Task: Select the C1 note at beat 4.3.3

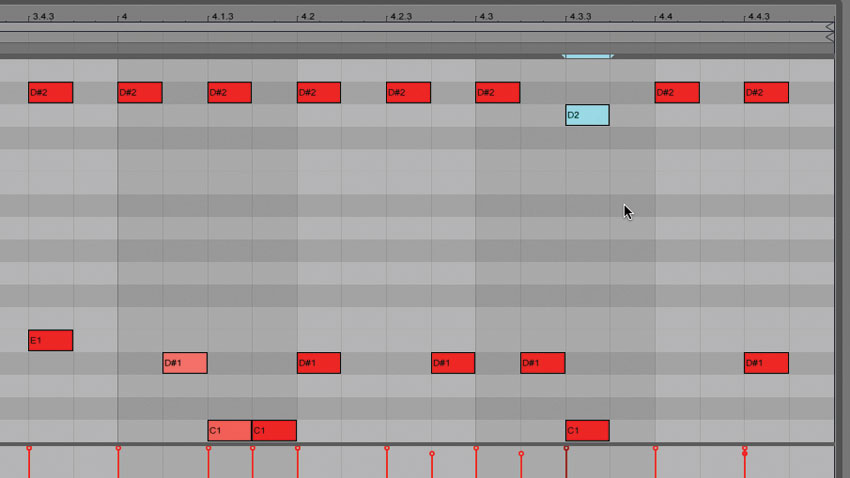Action: [587, 430]
